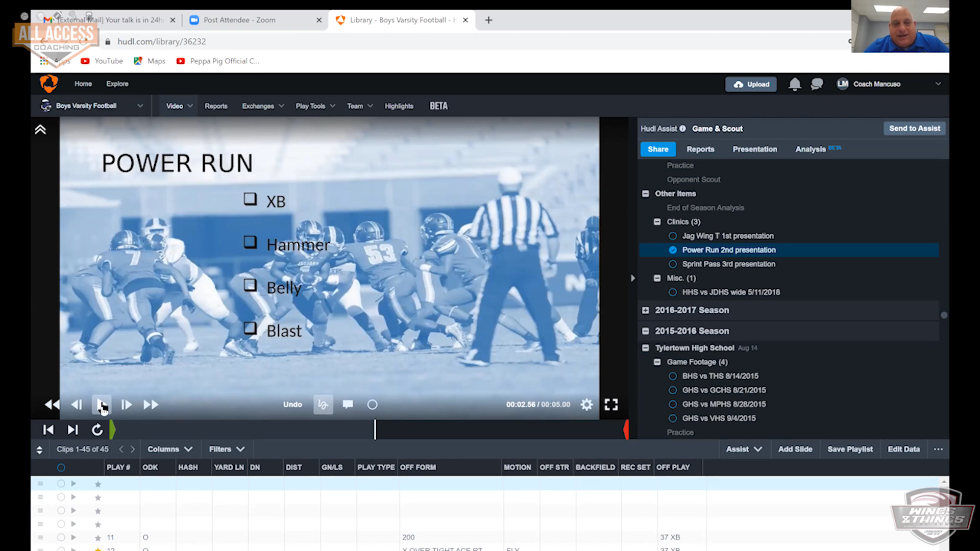Click the sort arrows icon beside Clips count

click(x=39, y=449)
